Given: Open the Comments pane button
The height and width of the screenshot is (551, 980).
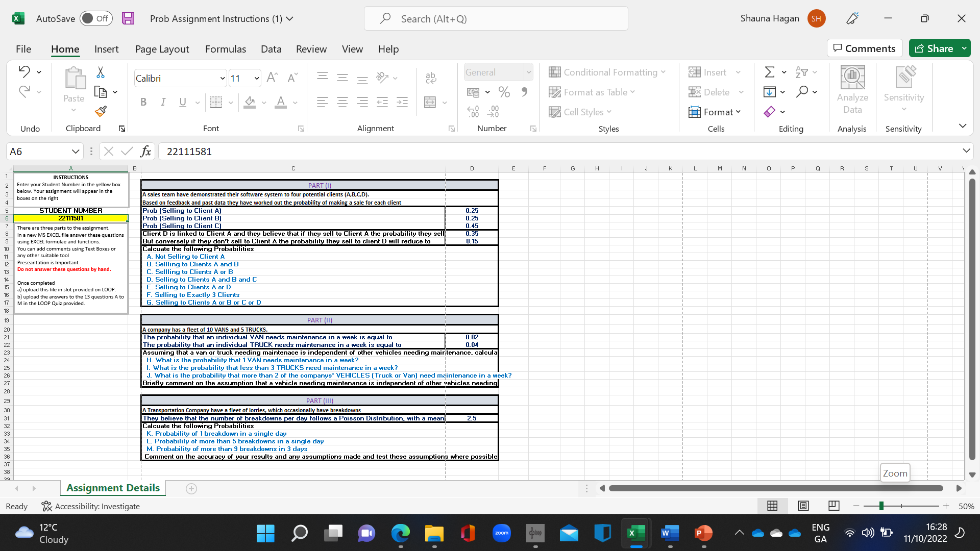Looking at the screenshot, I should pyautogui.click(x=864, y=48).
